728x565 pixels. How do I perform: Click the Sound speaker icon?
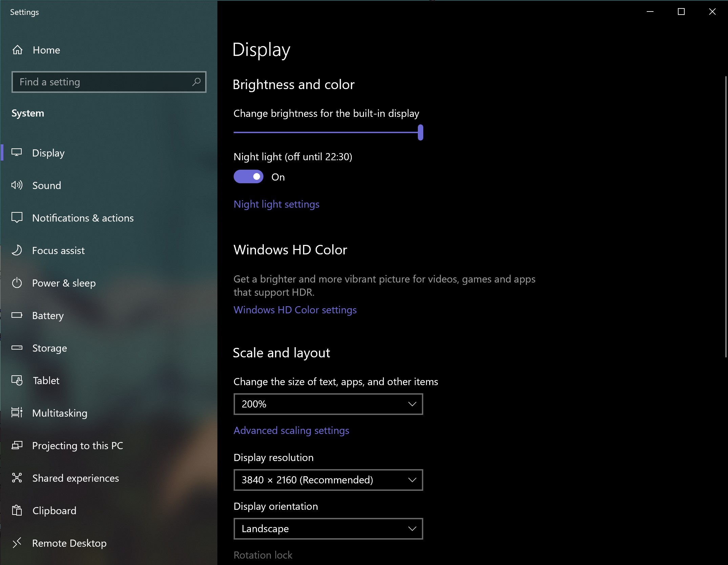[x=17, y=185]
